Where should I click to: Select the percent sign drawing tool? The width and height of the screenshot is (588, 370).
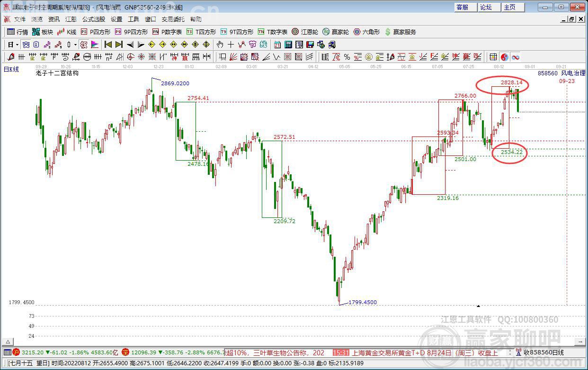[x=347, y=57]
